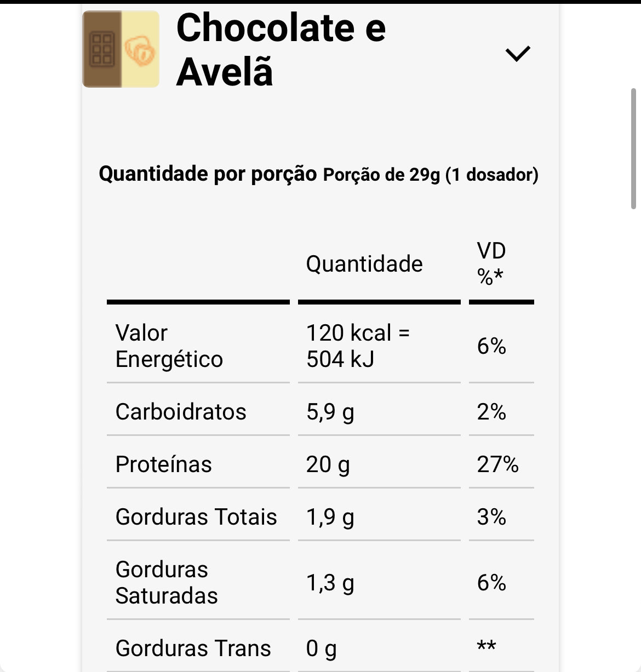Click the 20 g protein amount
Image resolution: width=641 pixels, height=672 pixels.
pyautogui.click(x=328, y=464)
